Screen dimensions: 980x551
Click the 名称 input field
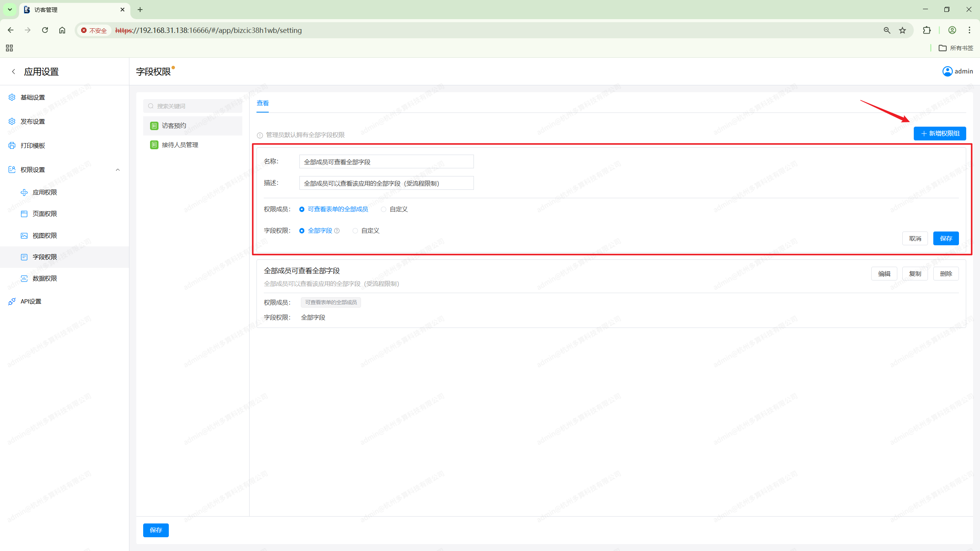[386, 162]
